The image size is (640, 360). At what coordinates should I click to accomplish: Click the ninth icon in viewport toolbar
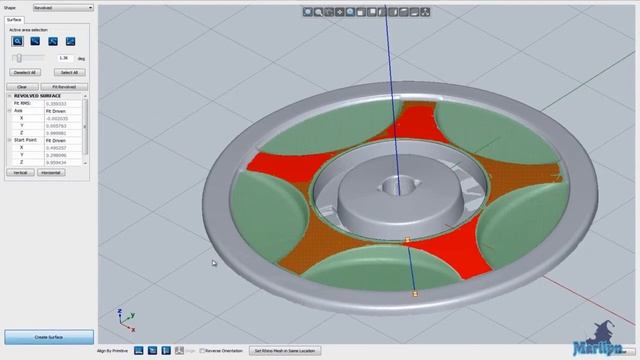[x=393, y=12]
